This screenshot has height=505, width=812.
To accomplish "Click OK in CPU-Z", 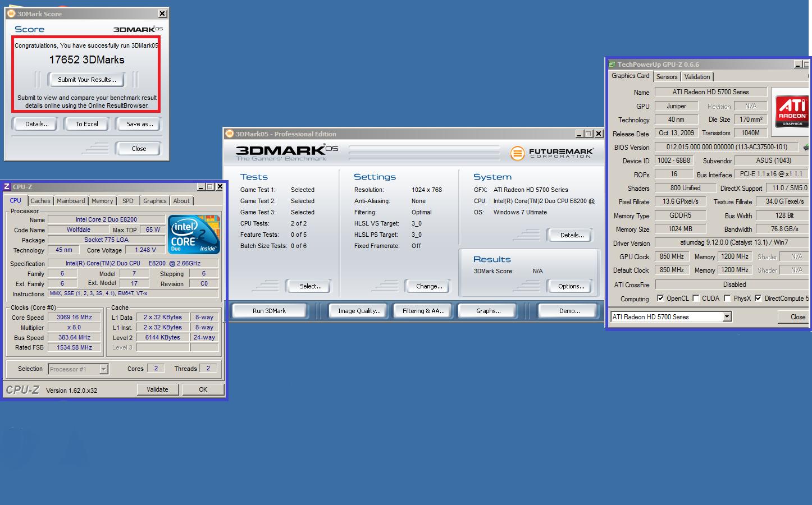I will 203,389.
